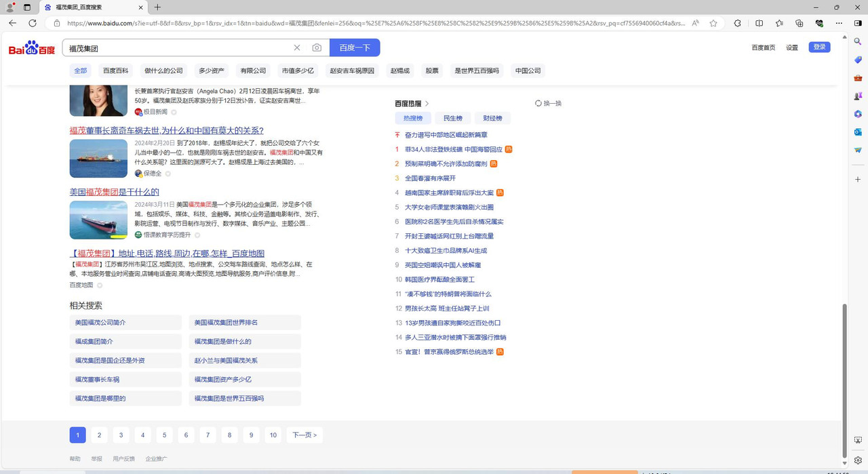Select the 全部 filter tab
Viewport: 868px width, 474px height.
click(x=81, y=71)
